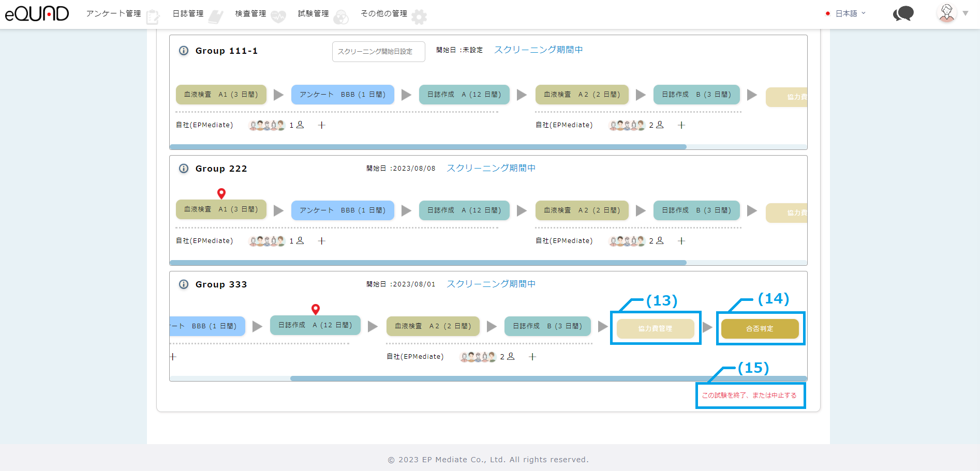The width and height of the screenshot is (980, 471).
Task: Click the 協力費管理 button in Group 333
Action: coord(655,329)
